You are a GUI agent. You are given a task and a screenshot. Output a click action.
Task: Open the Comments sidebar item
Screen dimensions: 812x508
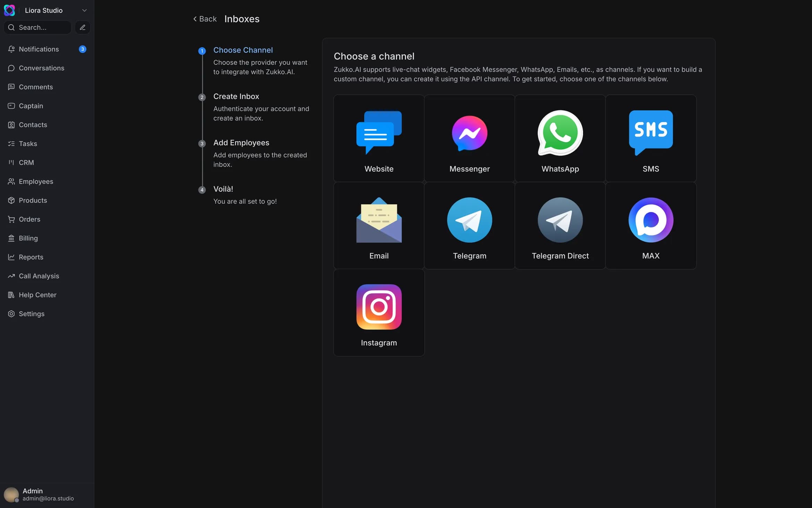point(47,87)
